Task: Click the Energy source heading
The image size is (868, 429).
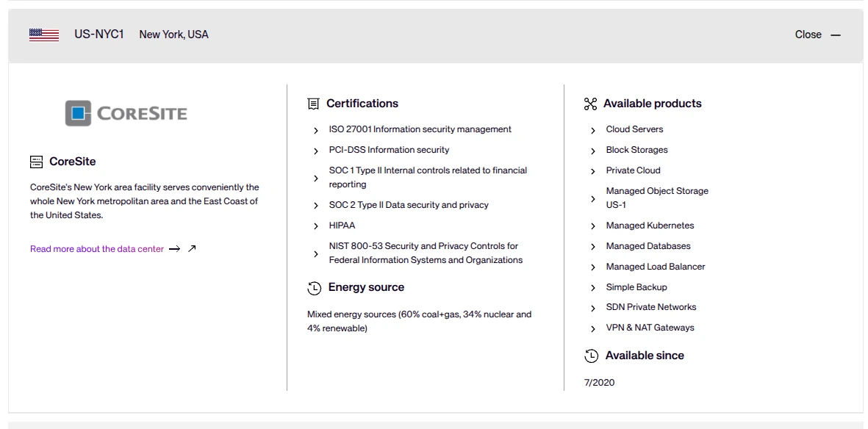Action: pyautogui.click(x=366, y=287)
